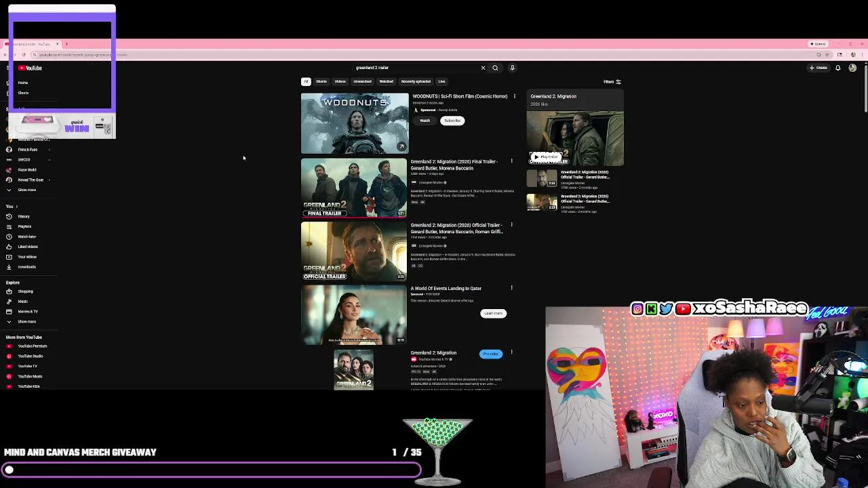Open Greenland 2 Final Trailer thumbnail
868x488 pixels.
[x=354, y=188]
